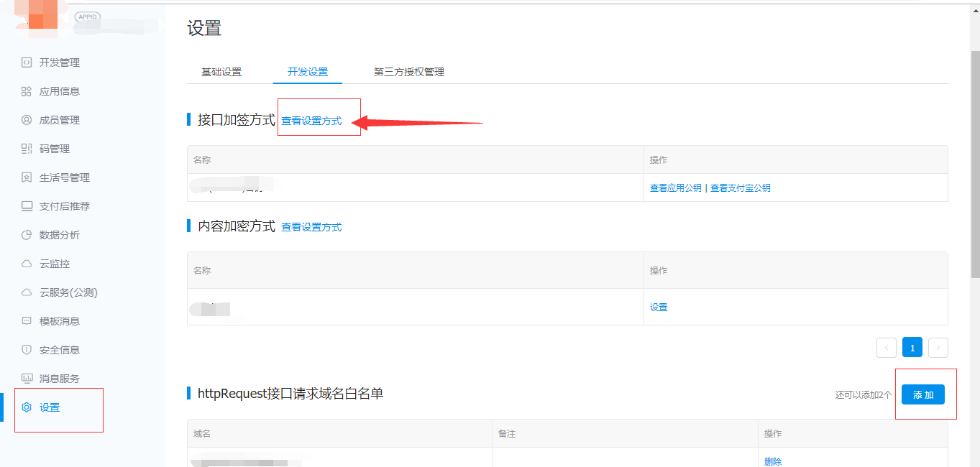The image size is (980, 467).
Task: Click the 开发管理 code icon in sidebar
Action: (x=27, y=63)
